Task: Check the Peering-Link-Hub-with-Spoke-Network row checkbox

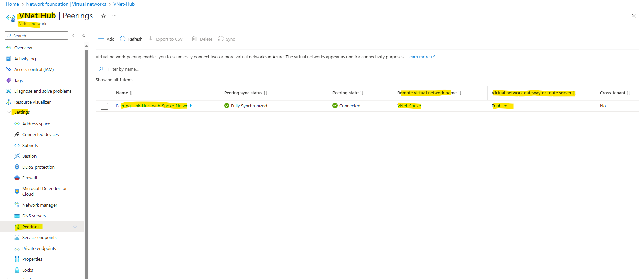Action: tap(104, 106)
